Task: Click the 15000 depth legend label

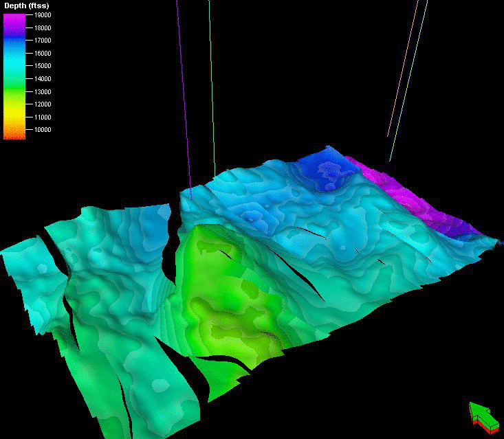Action: pos(41,66)
